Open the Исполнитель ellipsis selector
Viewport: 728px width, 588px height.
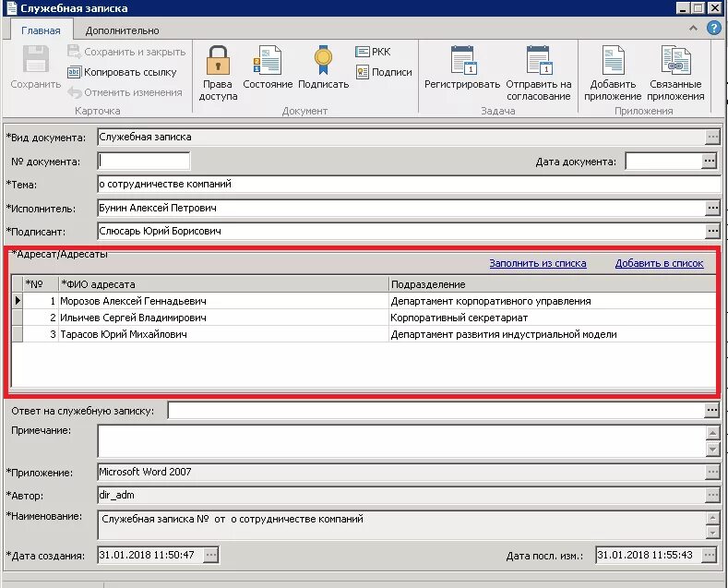pyautogui.click(x=712, y=208)
